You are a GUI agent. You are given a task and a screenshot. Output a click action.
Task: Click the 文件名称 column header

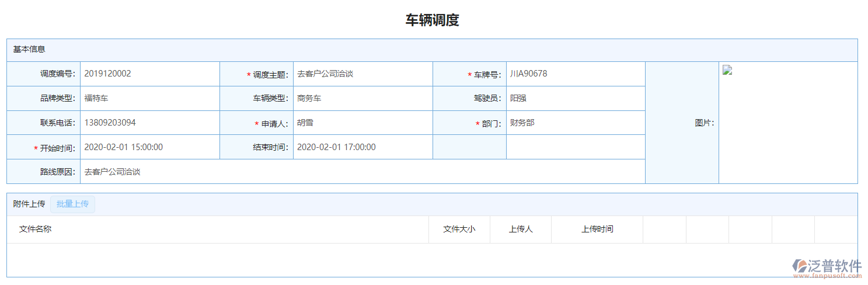[x=36, y=230]
